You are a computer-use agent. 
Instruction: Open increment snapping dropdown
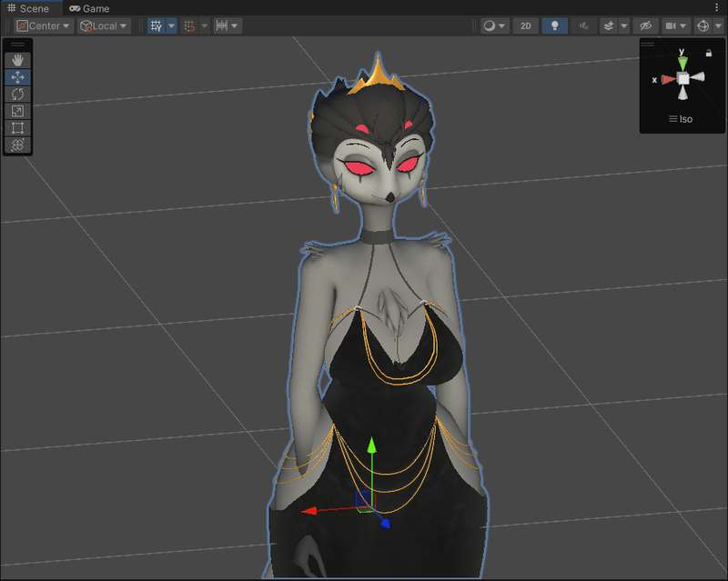click(227, 26)
